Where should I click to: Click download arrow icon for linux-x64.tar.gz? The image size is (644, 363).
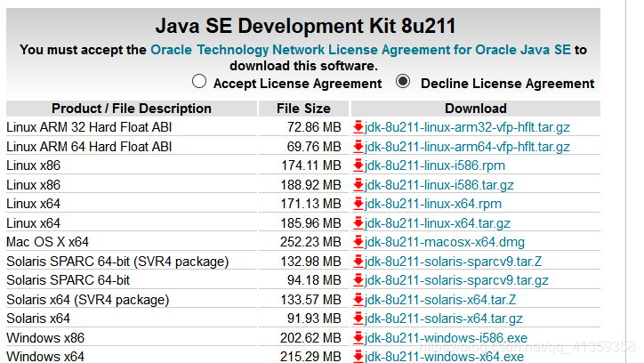click(x=358, y=223)
